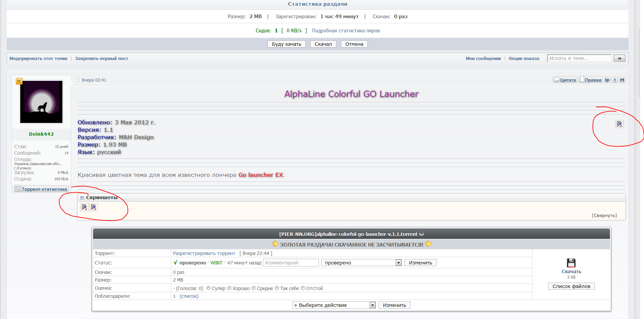
Task: Click the 'AlphaLine Colorful GO Launcher' title
Action: [352, 94]
